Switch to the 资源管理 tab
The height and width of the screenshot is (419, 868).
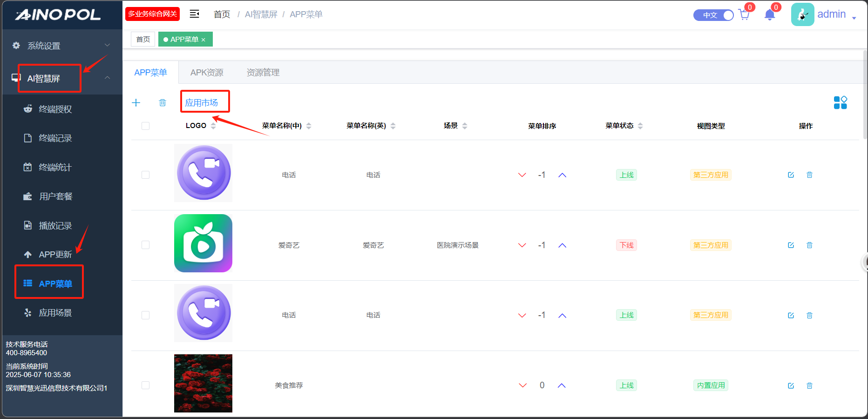pos(263,73)
